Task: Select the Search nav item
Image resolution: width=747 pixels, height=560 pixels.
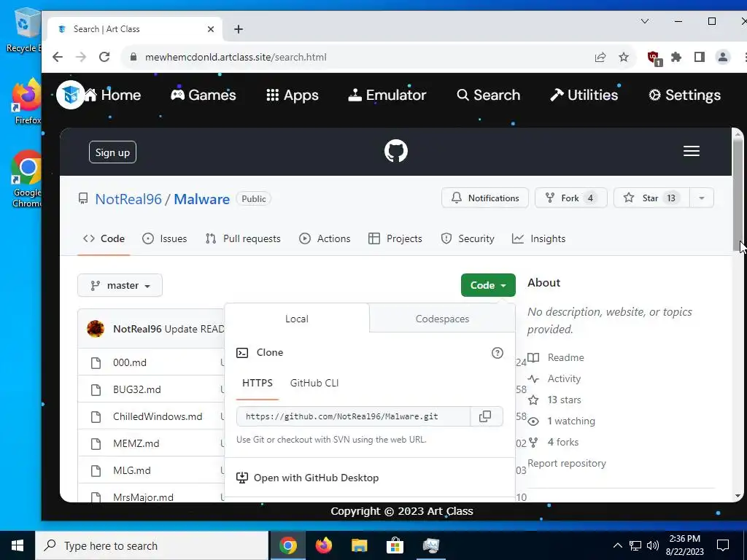Action: tap(488, 95)
